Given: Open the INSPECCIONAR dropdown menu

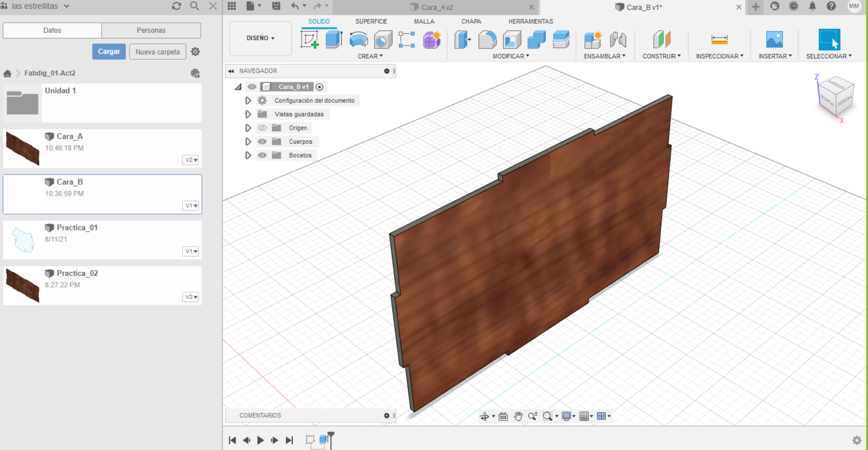Looking at the screenshot, I should point(719,56).
